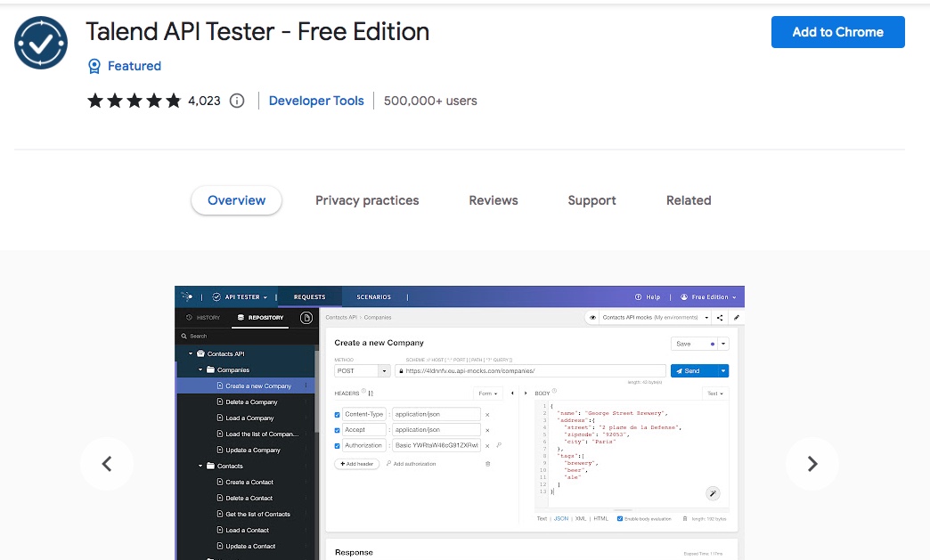Open the rating info icon beside 4,023
The width and height of the screenshot is (930, 560).
[237, 101]
